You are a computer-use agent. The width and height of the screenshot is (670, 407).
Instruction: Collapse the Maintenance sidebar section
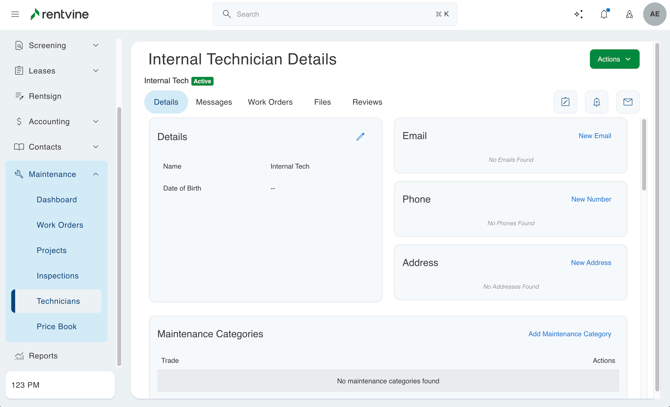96,174
